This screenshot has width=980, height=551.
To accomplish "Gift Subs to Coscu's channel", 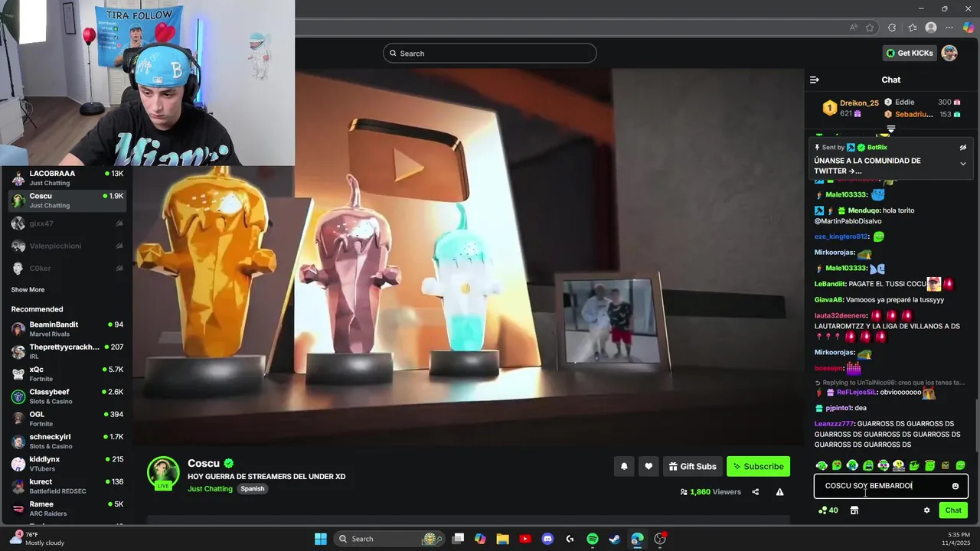I will [x=692, y=466].
